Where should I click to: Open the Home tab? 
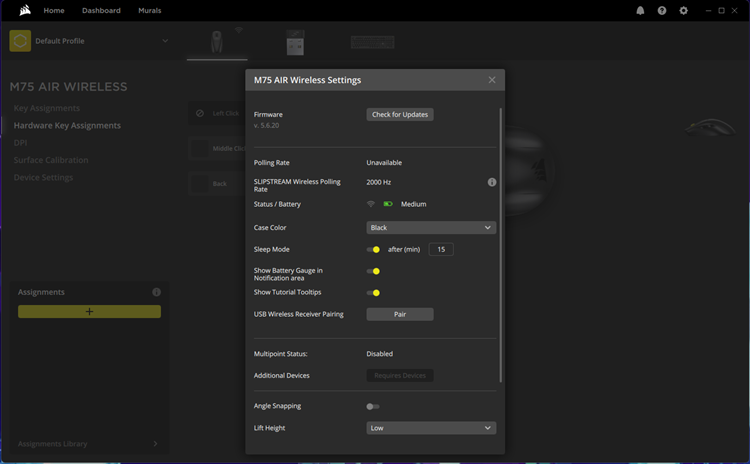pyautogui.click(x=54, y=11)
